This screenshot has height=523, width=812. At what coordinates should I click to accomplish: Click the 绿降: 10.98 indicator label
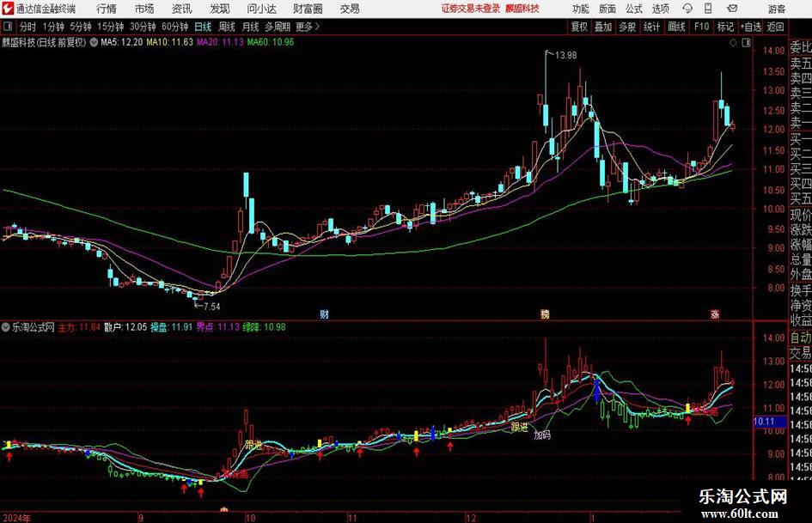[x=264, y=327]
